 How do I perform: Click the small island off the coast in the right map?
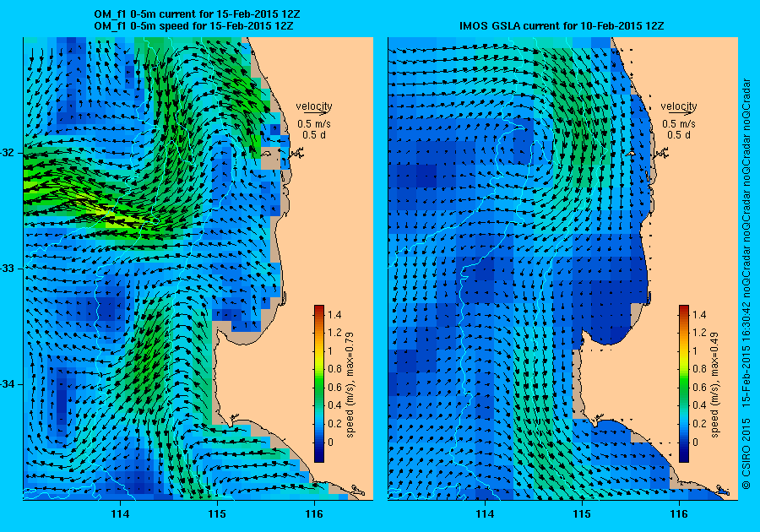(631, 154)
